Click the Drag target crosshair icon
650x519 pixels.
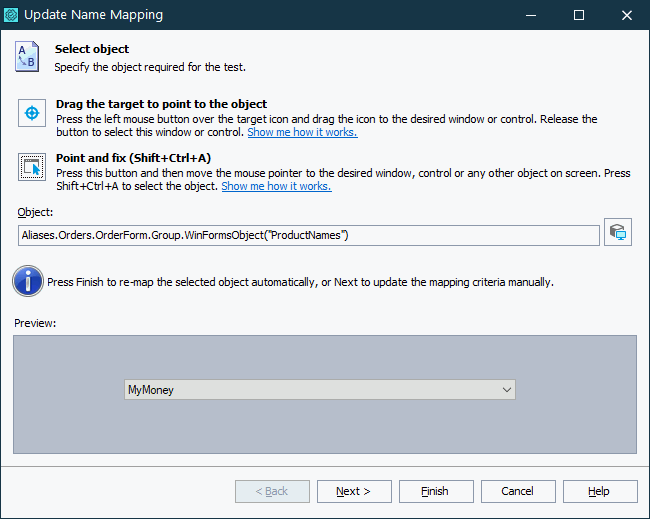point(32,113)
